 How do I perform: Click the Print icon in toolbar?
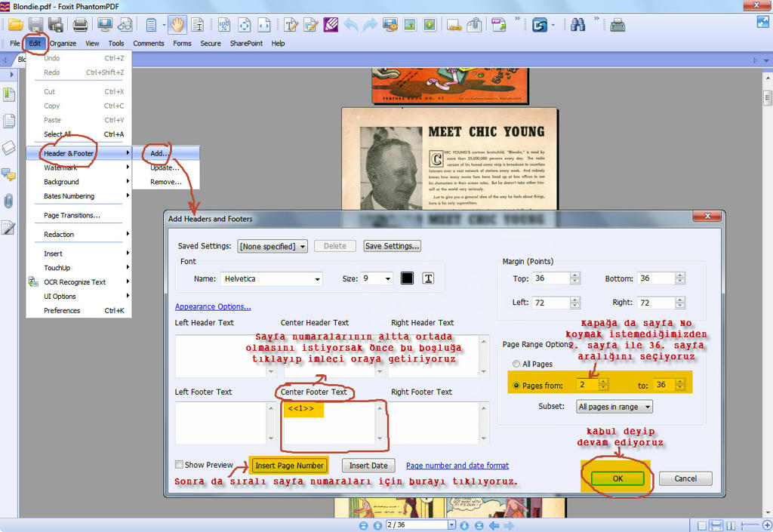80,24
